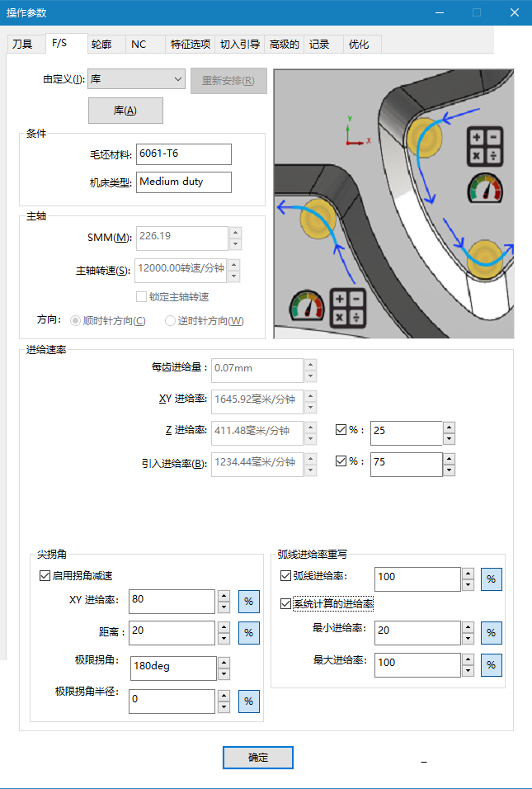Click the 确定 button
This screenshot has height=789, width=532.
(x=258, y=758)
